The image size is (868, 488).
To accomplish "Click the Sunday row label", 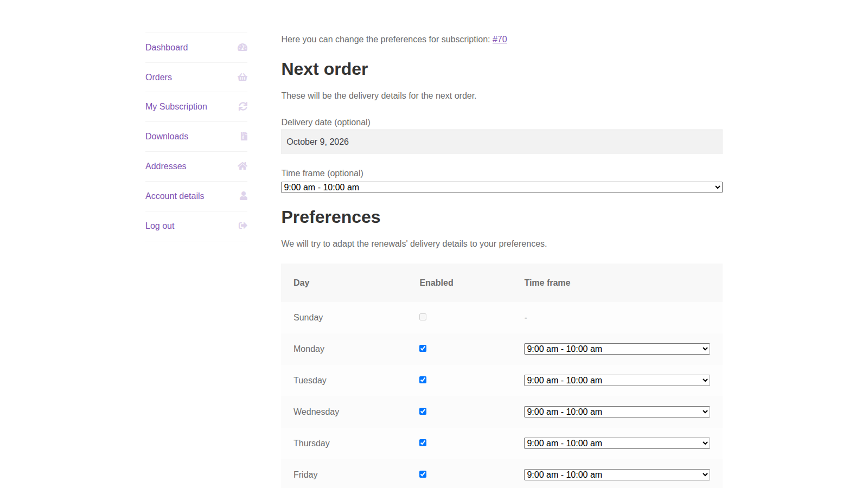I will [x=308, y=318].
